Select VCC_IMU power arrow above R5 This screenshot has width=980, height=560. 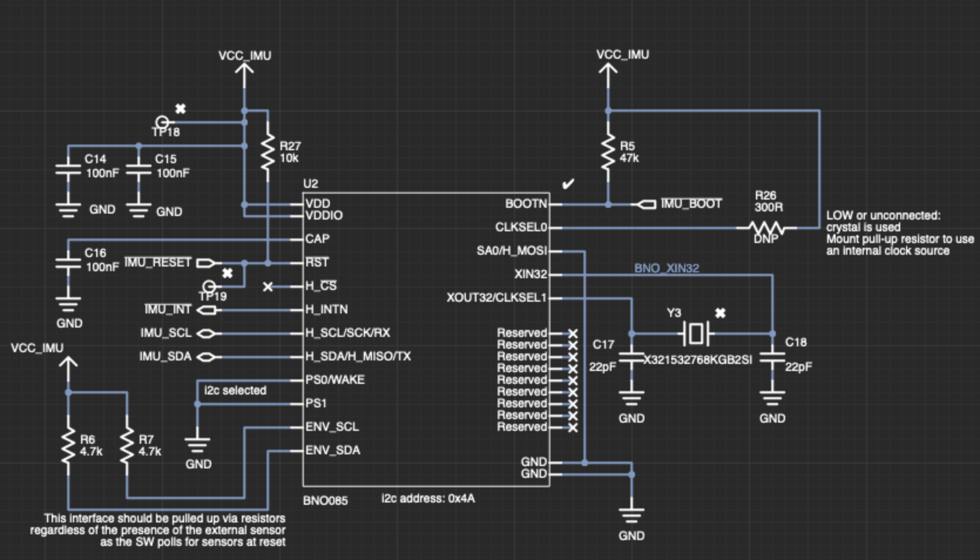[608, 76]
